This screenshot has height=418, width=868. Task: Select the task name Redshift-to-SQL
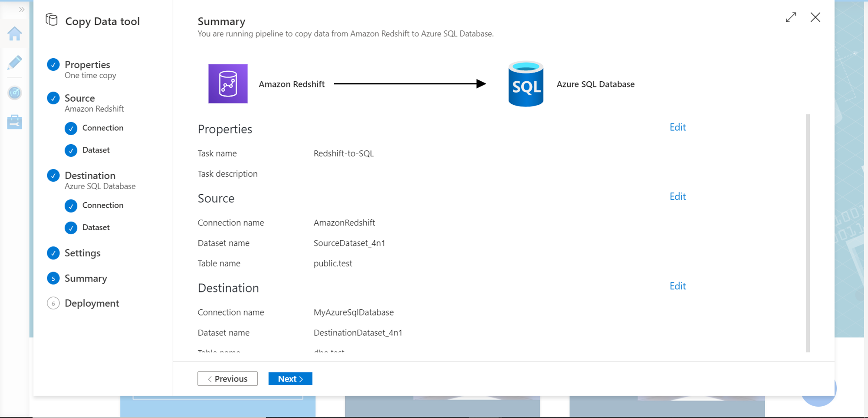pos(344,153)
